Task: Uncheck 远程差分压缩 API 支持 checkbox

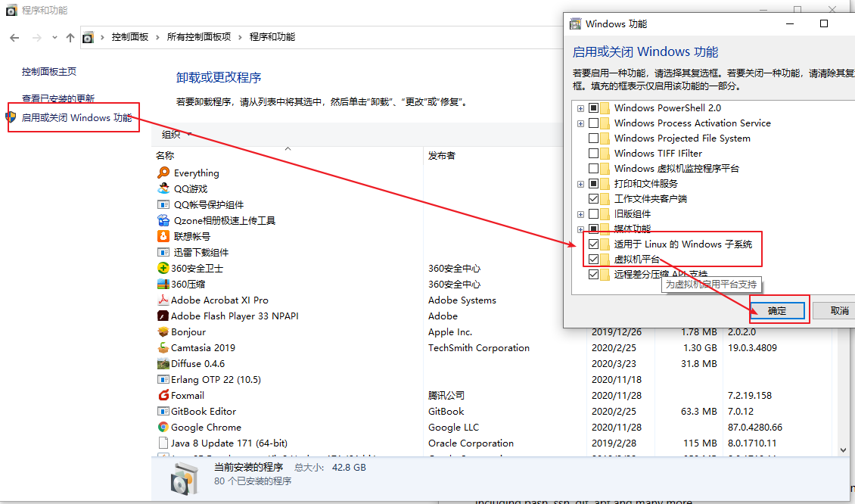Action: pyautogui.click(x=593, y=275)
